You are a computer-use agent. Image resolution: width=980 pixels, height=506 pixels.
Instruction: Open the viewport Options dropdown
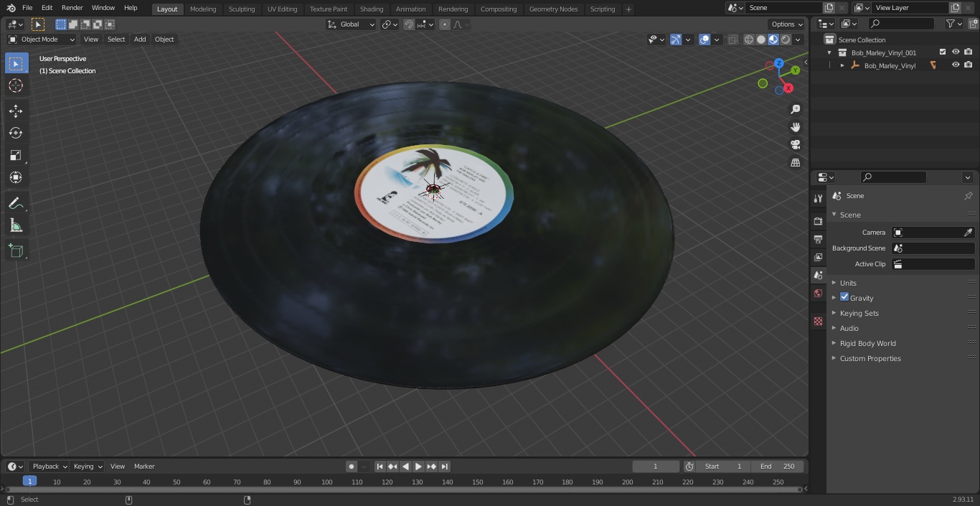[787, 24]
